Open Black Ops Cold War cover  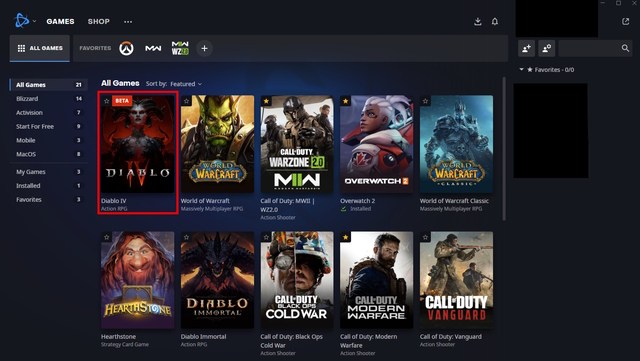[297, 280]
